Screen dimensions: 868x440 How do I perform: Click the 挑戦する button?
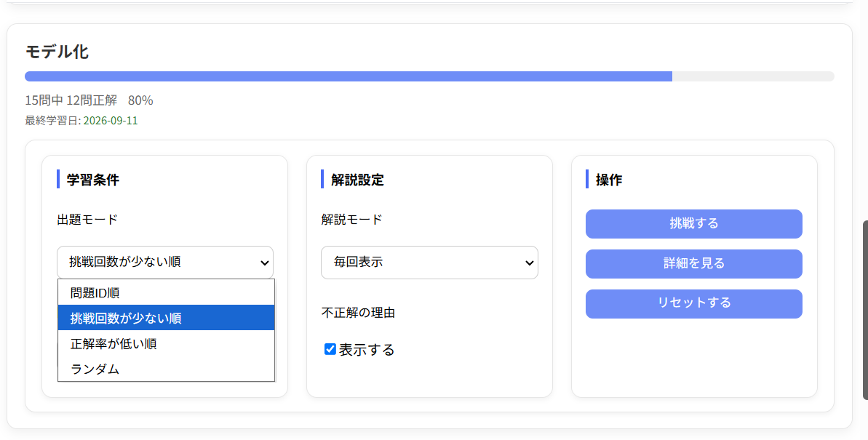693,223
